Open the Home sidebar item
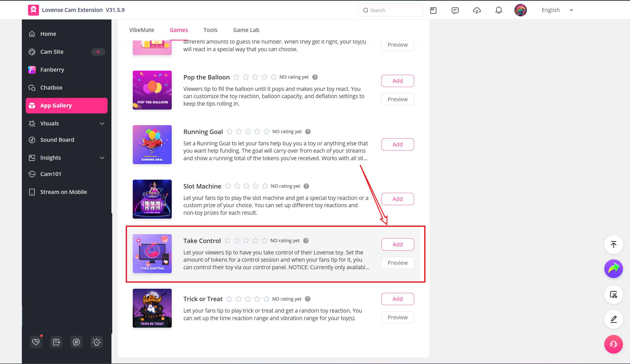 click(67, 34)
